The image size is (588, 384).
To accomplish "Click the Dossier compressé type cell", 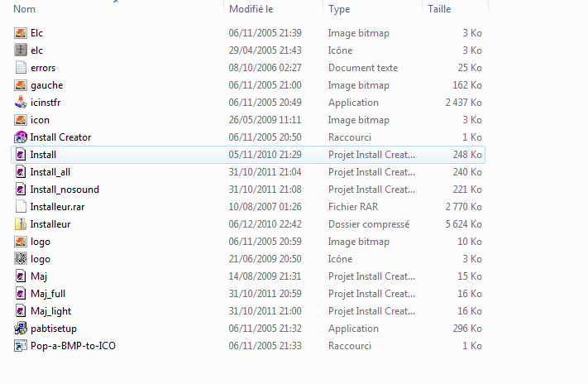I will click(369, 224).
